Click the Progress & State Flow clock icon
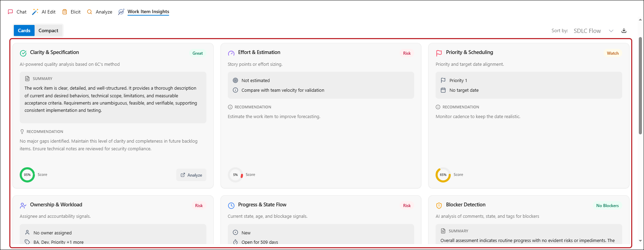This screenshot has width=644, height=250. pos(231,205)
